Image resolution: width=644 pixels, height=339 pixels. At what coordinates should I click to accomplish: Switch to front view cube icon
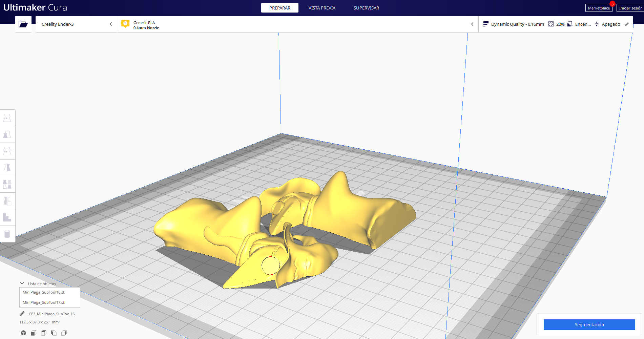34,333
